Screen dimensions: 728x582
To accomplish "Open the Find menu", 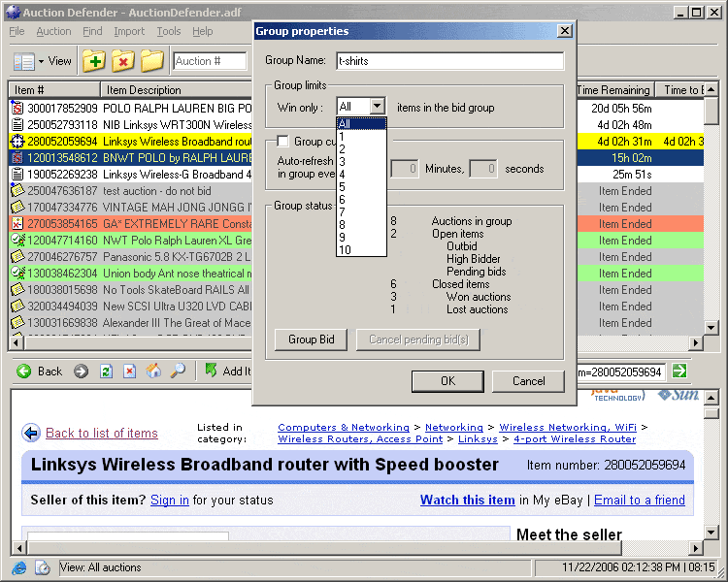I will coord(92,32).
